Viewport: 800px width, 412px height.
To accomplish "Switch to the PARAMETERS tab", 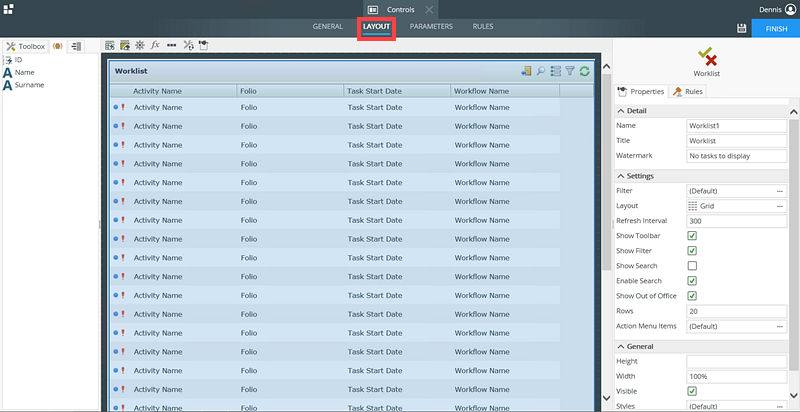I will (x=431, y=27).
